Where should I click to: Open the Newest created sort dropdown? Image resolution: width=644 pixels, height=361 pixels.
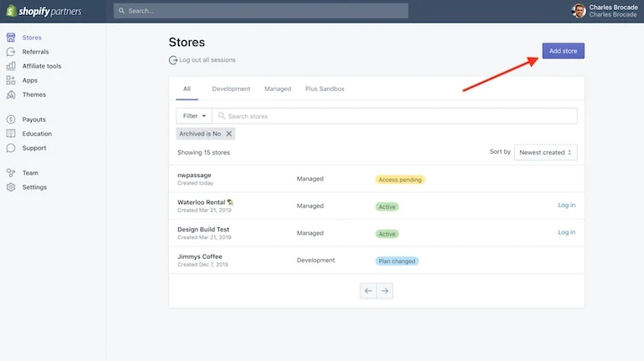[545, 152]
